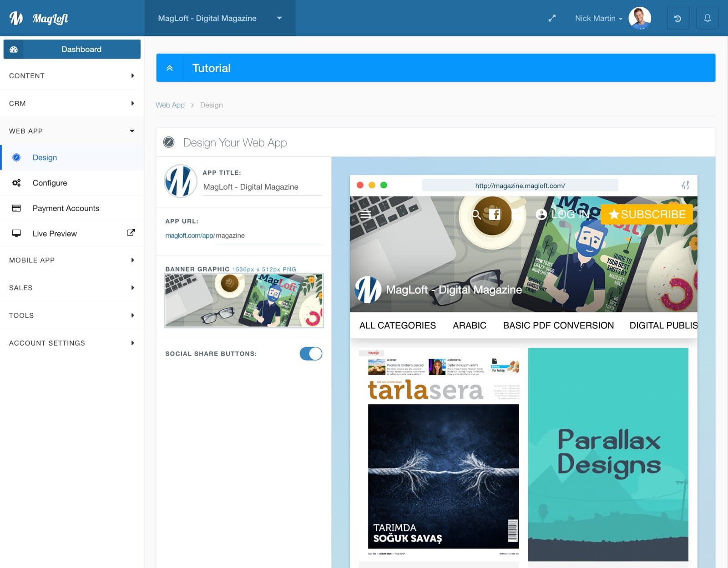
Task: Toggle fullscreen expand arrows icon
Action: [552, 18]
